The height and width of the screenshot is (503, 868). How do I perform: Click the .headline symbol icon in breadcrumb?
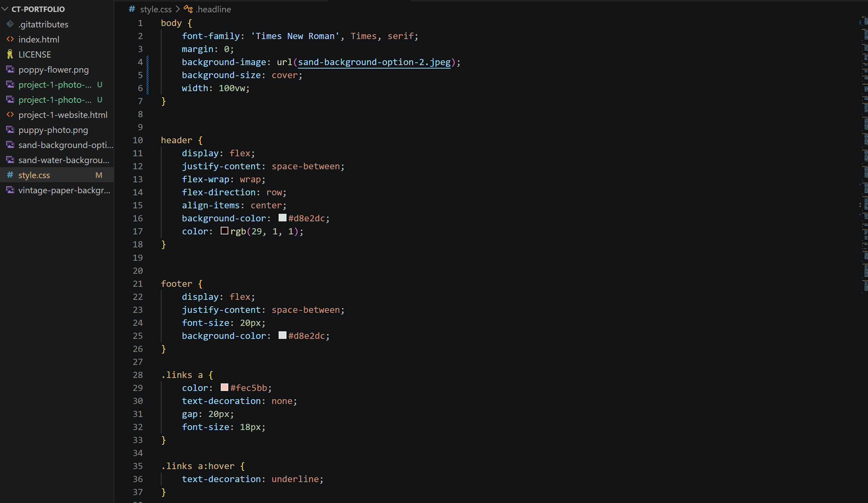(x=188, y=9)
